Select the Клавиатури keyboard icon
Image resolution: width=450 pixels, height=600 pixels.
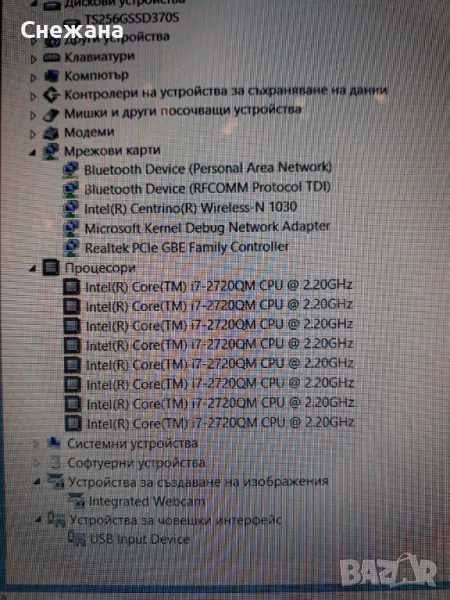[x=52, y=58]
